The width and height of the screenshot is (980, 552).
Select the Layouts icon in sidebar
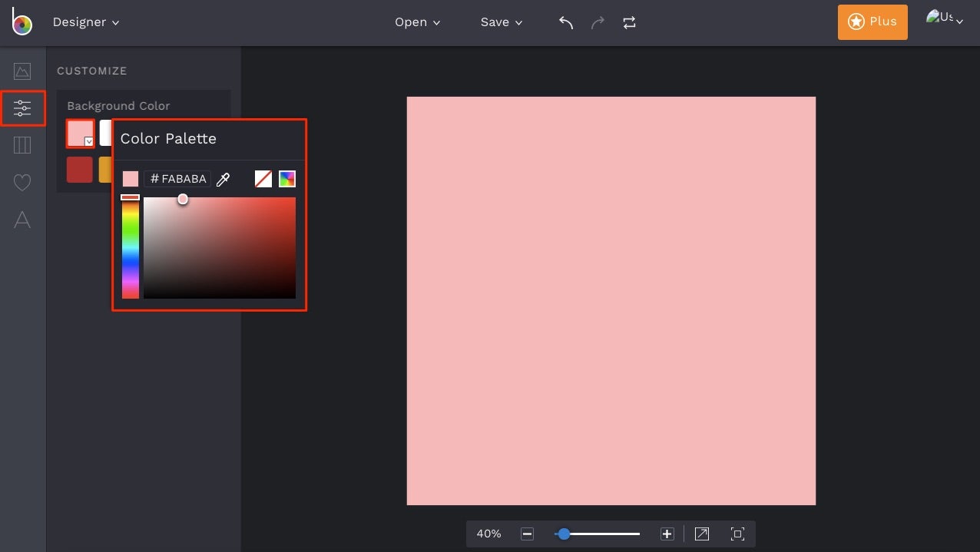22,144
